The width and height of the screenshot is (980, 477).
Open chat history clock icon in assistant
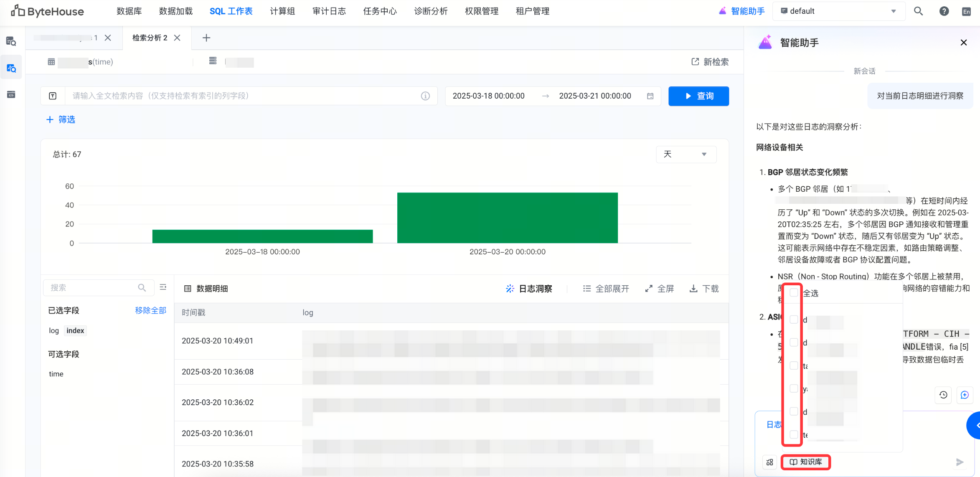click(943, 395)
